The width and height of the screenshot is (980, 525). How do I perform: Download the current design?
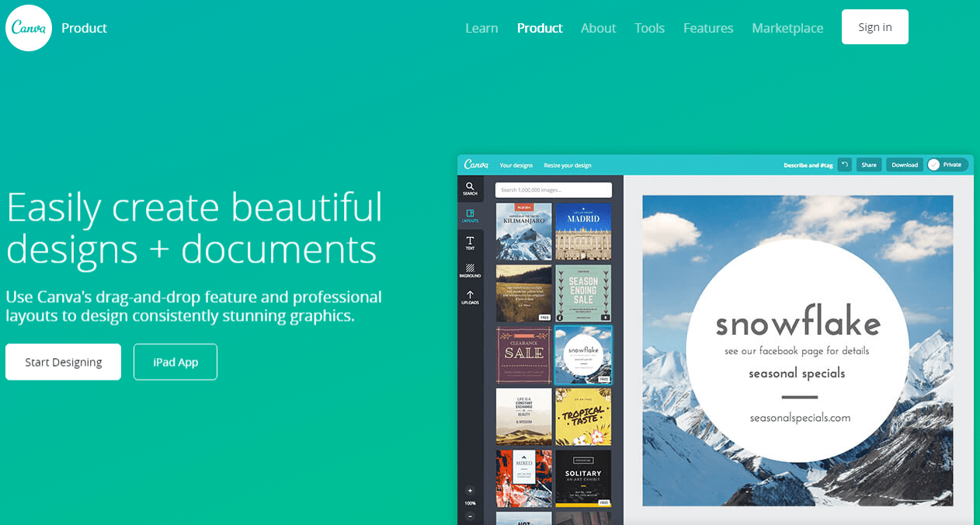(x=904, y=165)
